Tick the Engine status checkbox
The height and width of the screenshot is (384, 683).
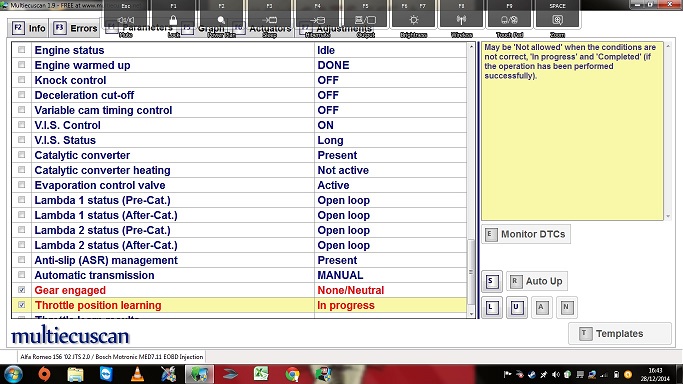pyautogui.click(x=21, y=50)
